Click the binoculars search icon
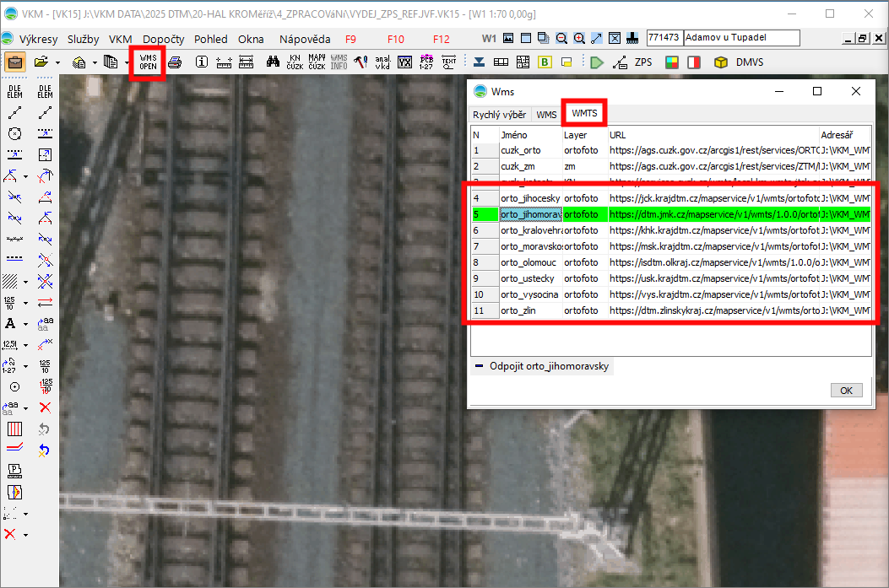Screen dimensions: 889x588 click(x=273, y=62)
